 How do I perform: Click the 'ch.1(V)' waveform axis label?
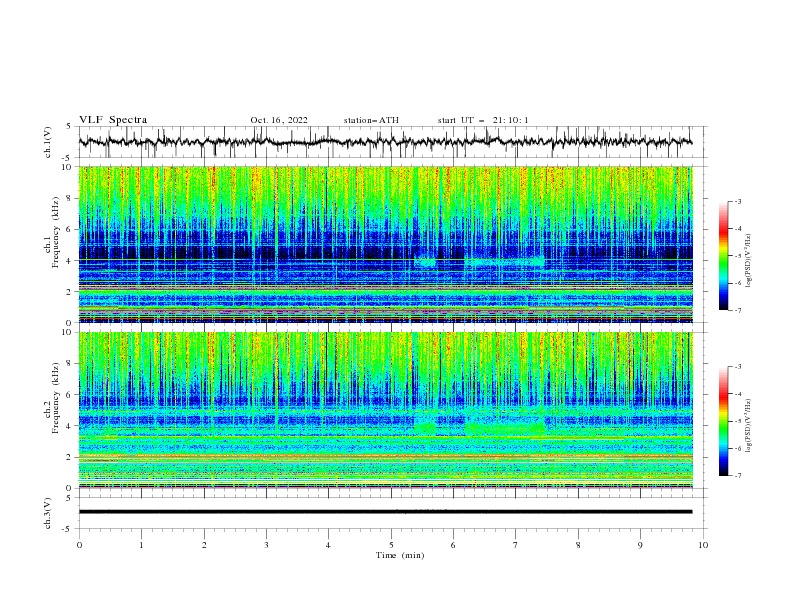coord(48,142)
